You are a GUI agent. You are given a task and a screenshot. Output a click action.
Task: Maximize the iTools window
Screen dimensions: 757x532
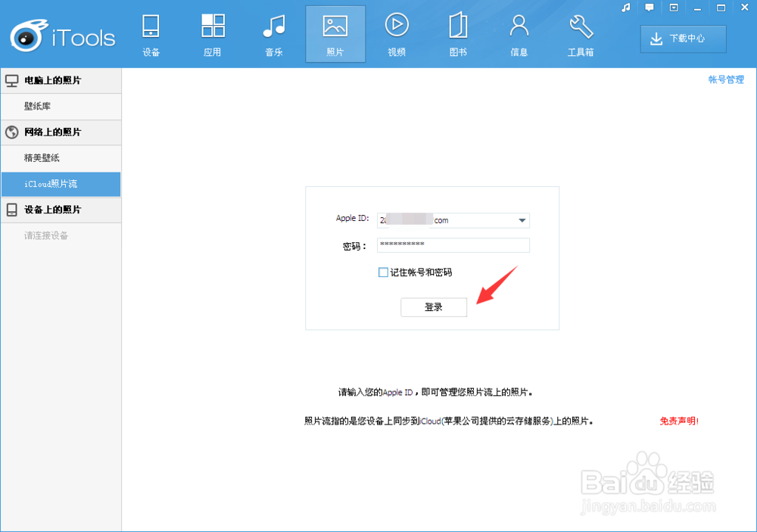(x=721, y=8)
